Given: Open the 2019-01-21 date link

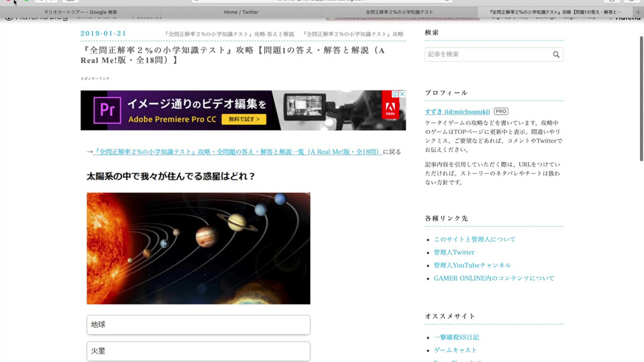Looking at the screenshot, I should point(103,34).
